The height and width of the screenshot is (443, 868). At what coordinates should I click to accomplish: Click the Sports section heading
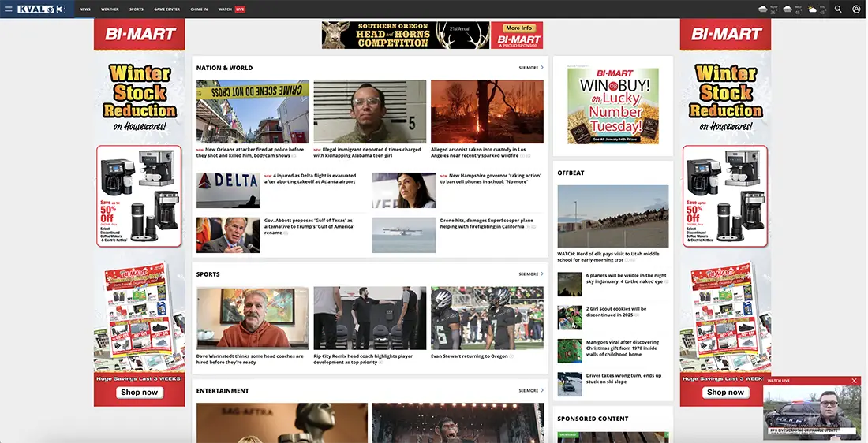(x=208, y=274)
